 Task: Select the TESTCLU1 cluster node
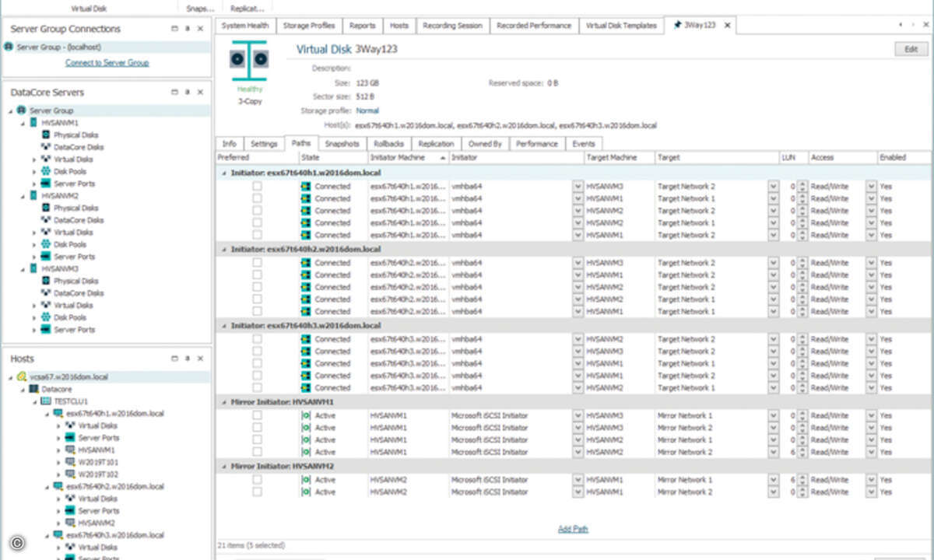coord(70,401)
